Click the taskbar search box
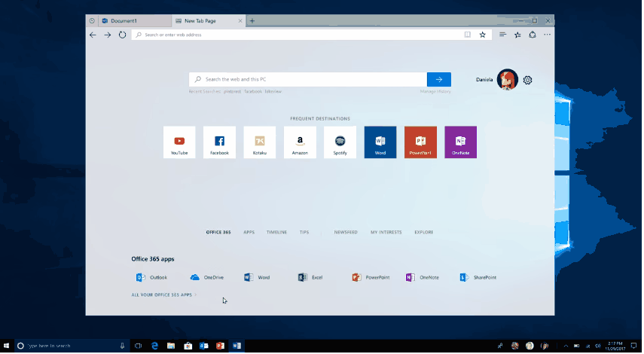The height and width of the screenshot is (354, 644). (x=72, y=346)
